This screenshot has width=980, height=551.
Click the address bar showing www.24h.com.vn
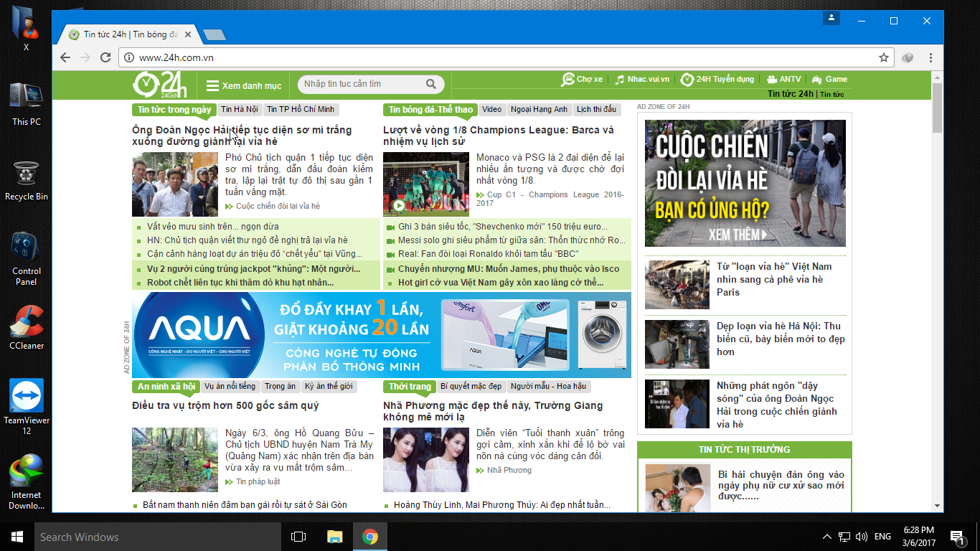tap(507, 57)
